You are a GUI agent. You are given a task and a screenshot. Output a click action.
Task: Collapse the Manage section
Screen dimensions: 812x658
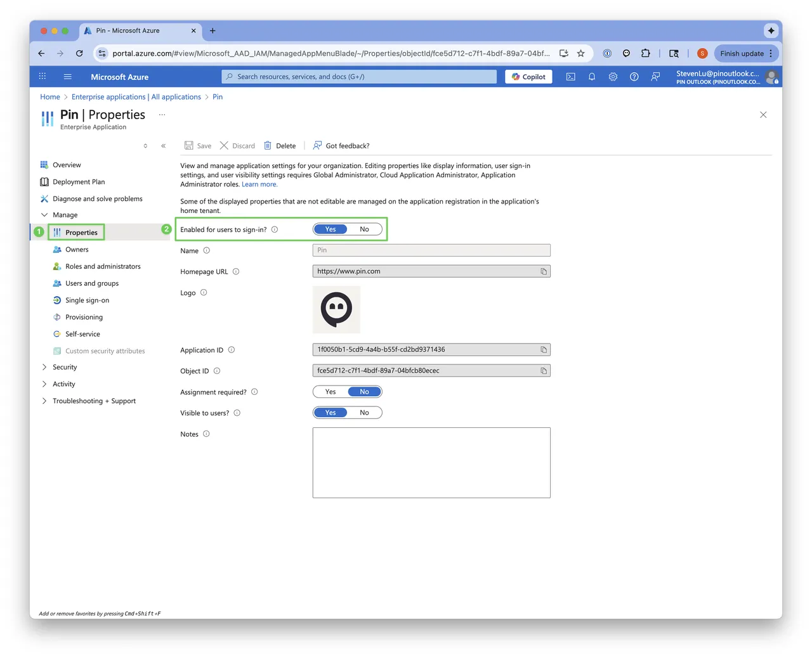(x=44, y=215)
